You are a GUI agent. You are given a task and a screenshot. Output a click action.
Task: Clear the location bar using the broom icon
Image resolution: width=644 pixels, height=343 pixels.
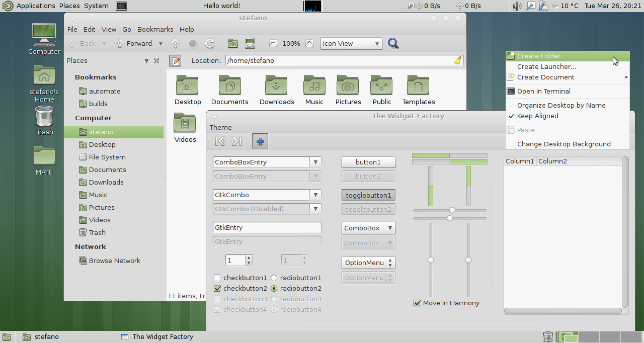457,60
